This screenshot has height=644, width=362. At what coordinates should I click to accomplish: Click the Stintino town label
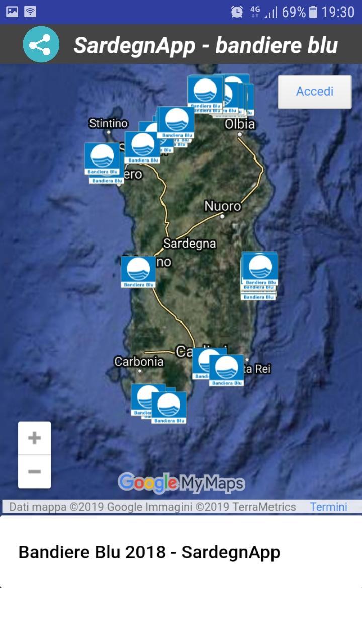108,123
